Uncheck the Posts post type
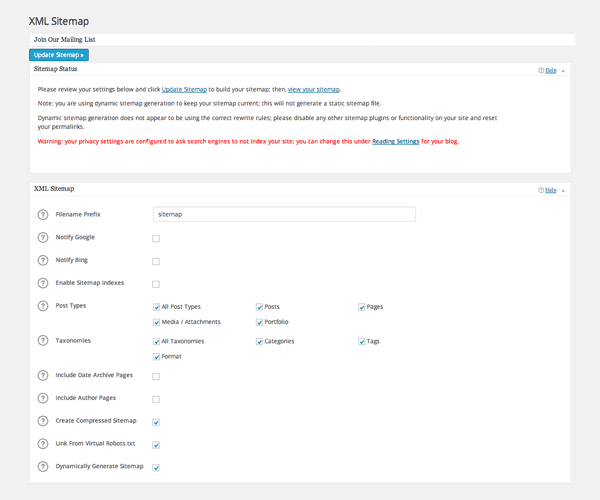Screen dimensions: 600x500 click(259, 307)
